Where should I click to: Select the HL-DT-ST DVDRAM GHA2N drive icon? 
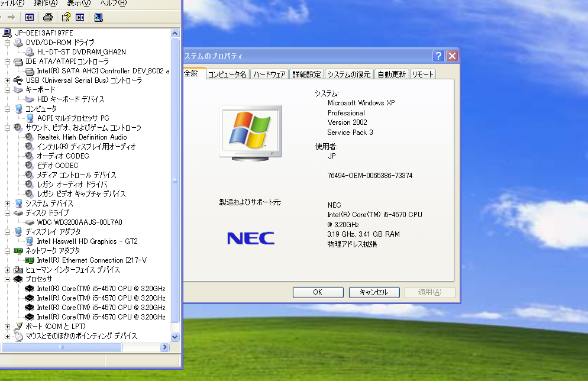tap(30, 52)
